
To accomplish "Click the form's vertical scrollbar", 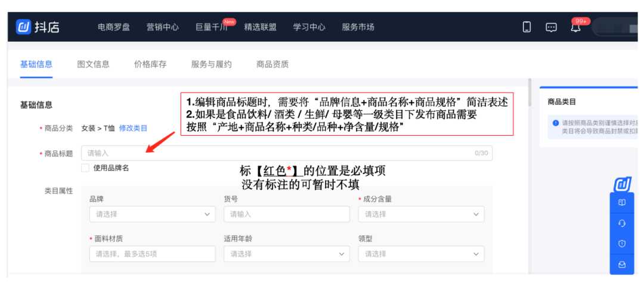I will (x=530, y=92).
